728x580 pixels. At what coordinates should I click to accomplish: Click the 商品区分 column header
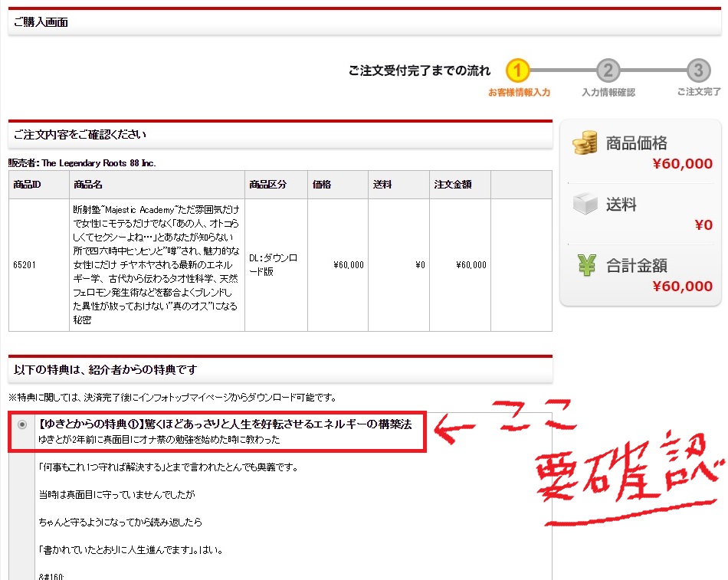coord(276,185)
